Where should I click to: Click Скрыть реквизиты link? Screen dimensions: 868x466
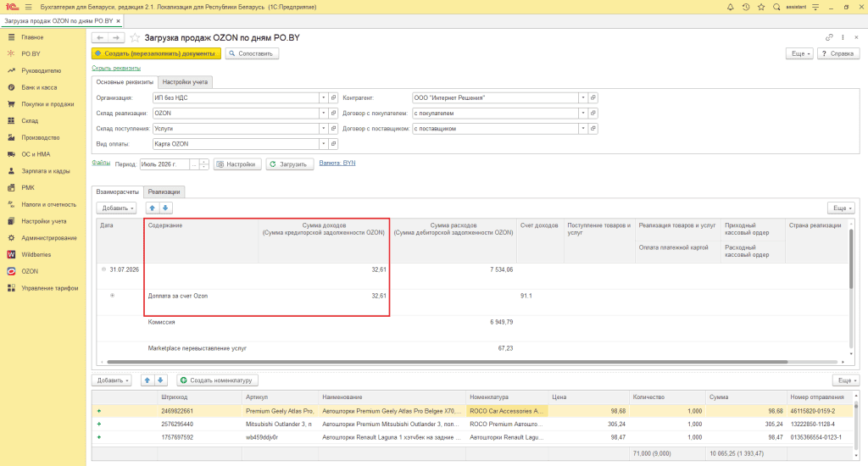pos(116,68)
